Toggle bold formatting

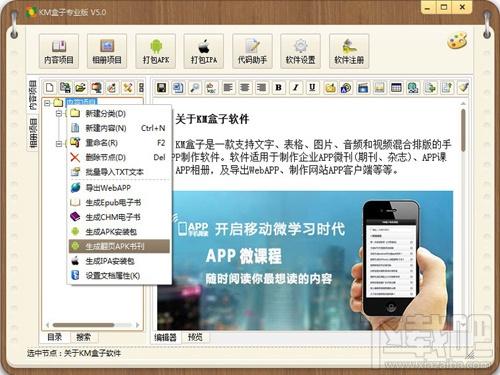[279, 88]
